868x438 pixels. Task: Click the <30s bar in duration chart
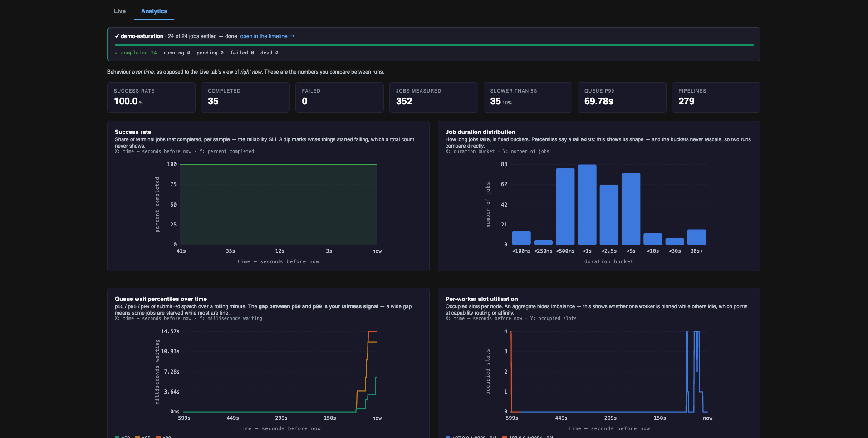pyautogui.click(x=675, y=241)
